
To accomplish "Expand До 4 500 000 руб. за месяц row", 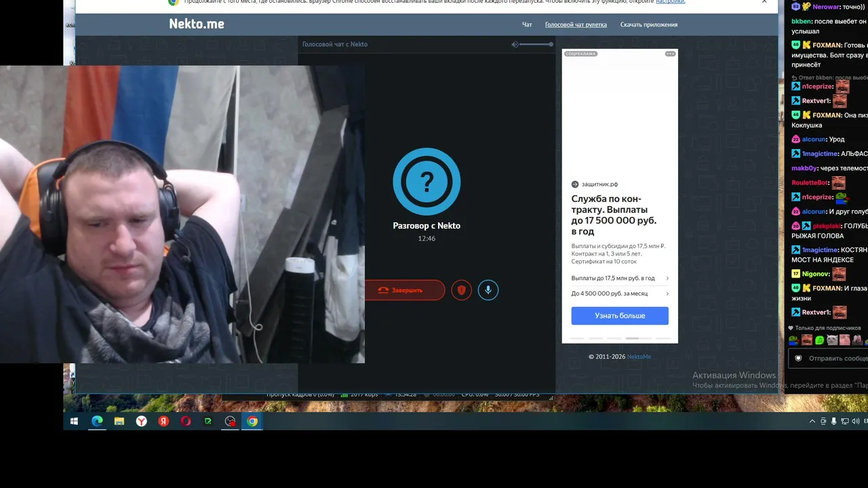I will point(620,293).
